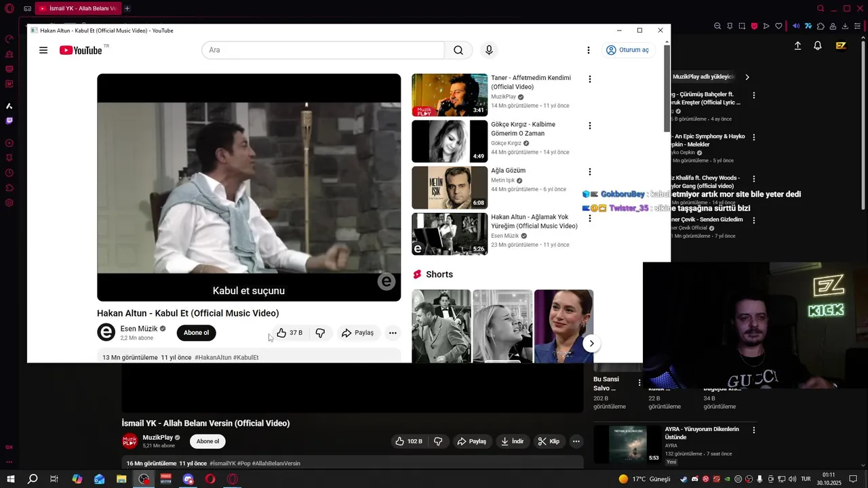Open Windows Start menu
868x488 pixels.
(x=10, y=479)
